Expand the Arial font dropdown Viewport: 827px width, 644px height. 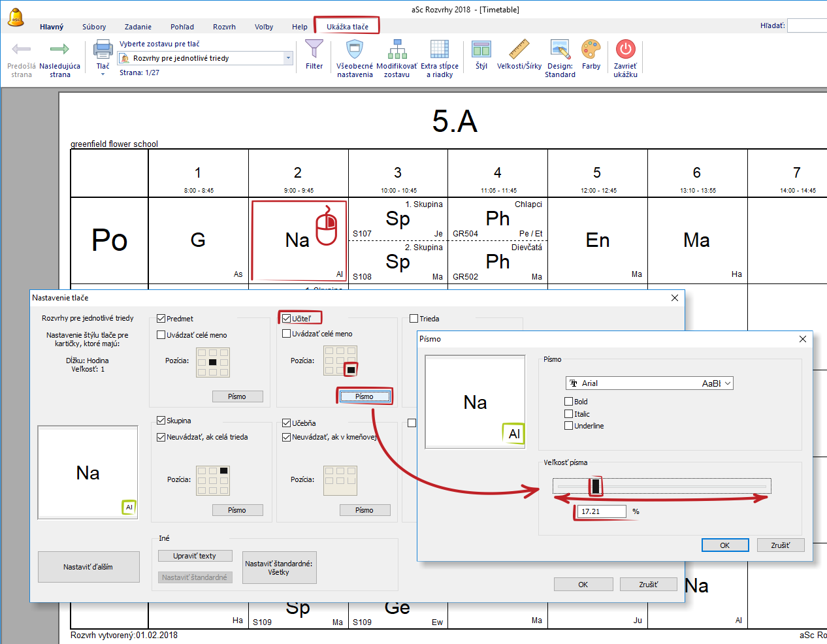pos(728,383)
